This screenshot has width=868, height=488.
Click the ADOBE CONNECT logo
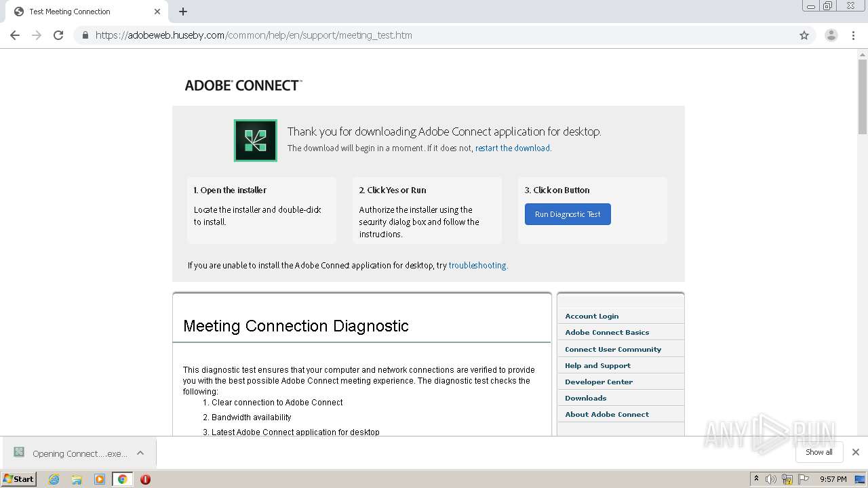coord(243,85)
